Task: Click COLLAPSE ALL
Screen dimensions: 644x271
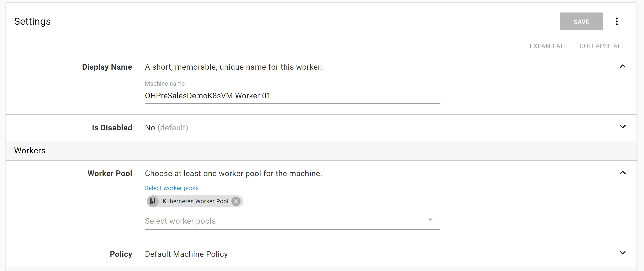Action: click(602, 46)
